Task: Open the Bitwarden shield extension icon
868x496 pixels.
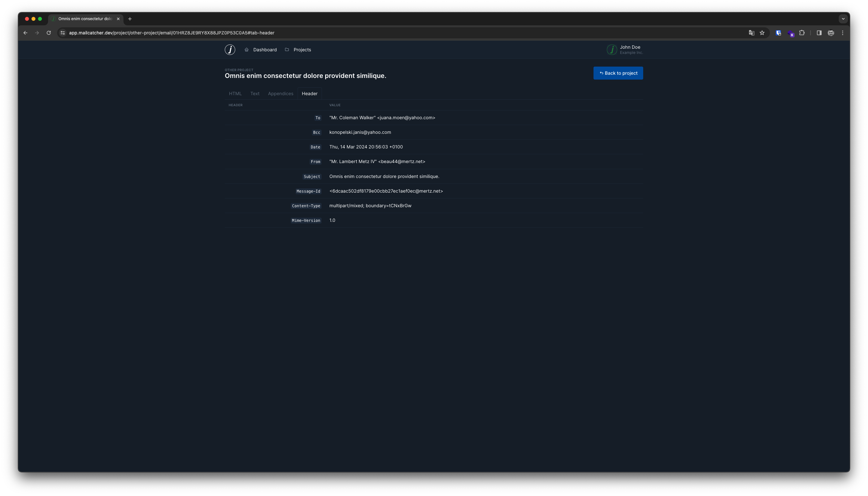Action: pos(778,33)
